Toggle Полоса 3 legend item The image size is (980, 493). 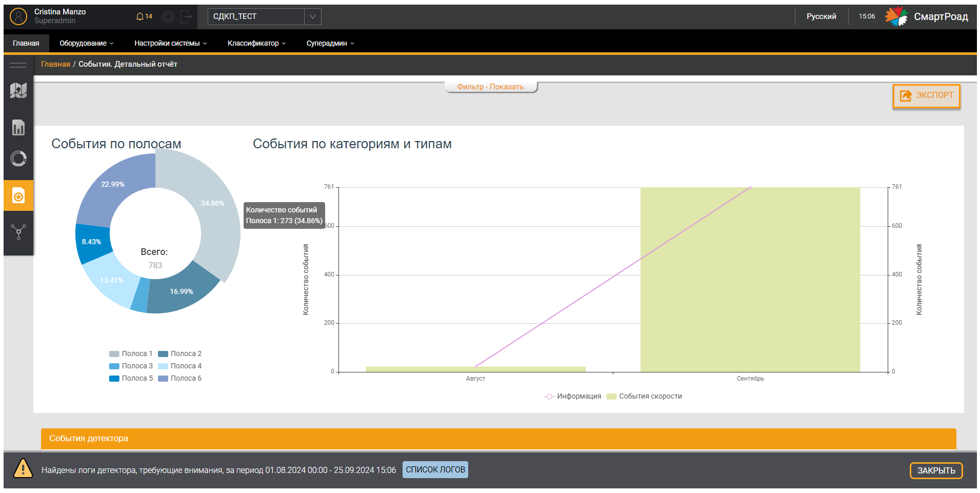click(x=131, y=366)
